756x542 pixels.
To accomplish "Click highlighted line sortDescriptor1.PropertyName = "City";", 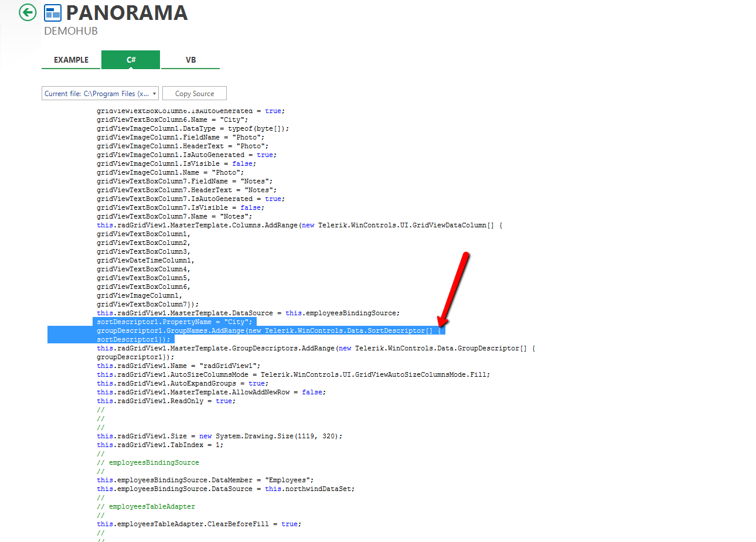I will tap(175, 322).
